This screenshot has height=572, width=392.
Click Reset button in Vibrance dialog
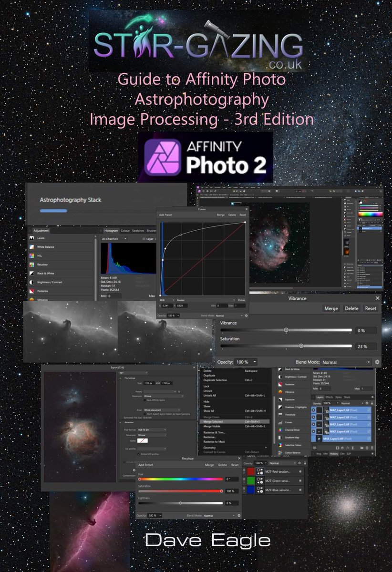[x=371, y=308]
